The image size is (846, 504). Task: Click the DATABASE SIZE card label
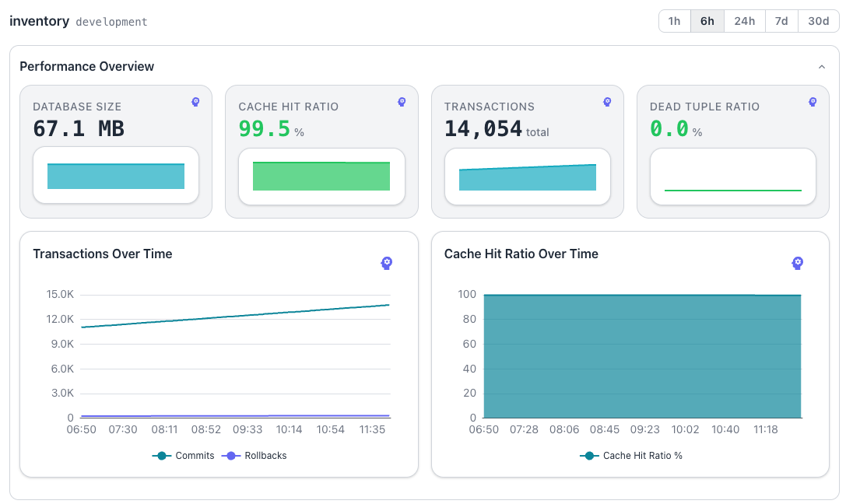[x=77, y=107]
